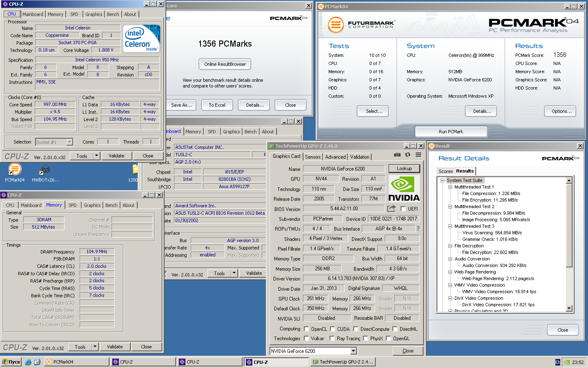
Task: Click Options button in PCMark04
Action: 560,111
